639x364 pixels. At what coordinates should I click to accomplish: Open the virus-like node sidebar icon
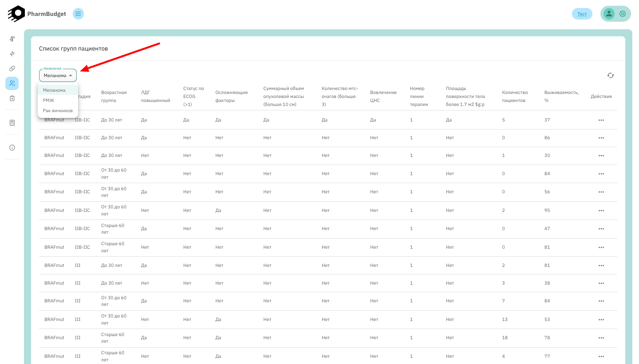pyautogui.click(x=12, y=54)
